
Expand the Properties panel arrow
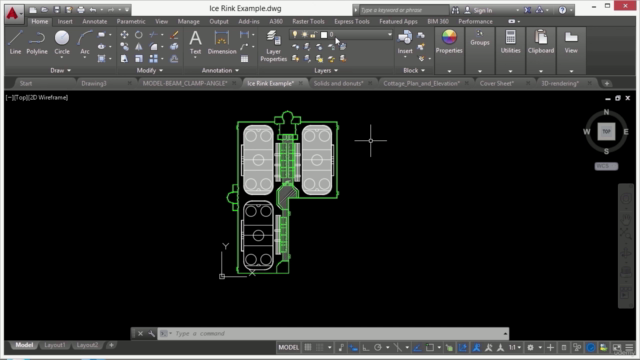pos(449,71)
